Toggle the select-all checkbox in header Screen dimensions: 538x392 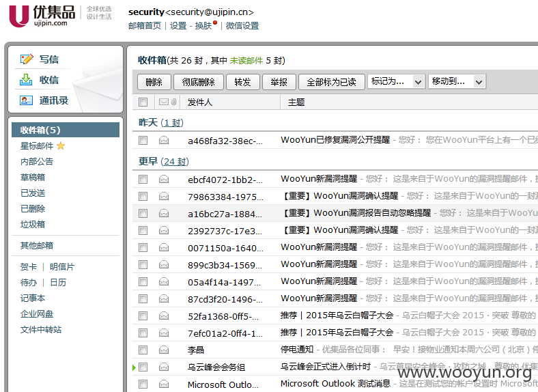[143, 102]
